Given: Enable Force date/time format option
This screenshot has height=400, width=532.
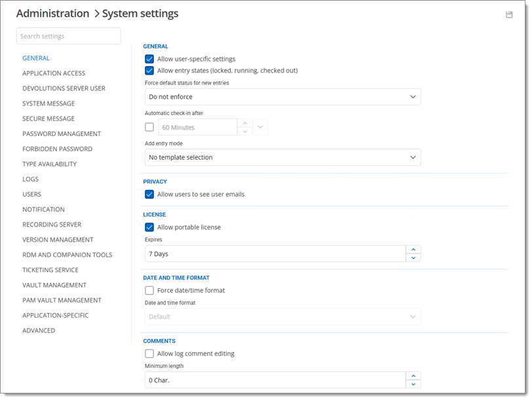Looking at the screenshot, I should [x=149, y=291].
